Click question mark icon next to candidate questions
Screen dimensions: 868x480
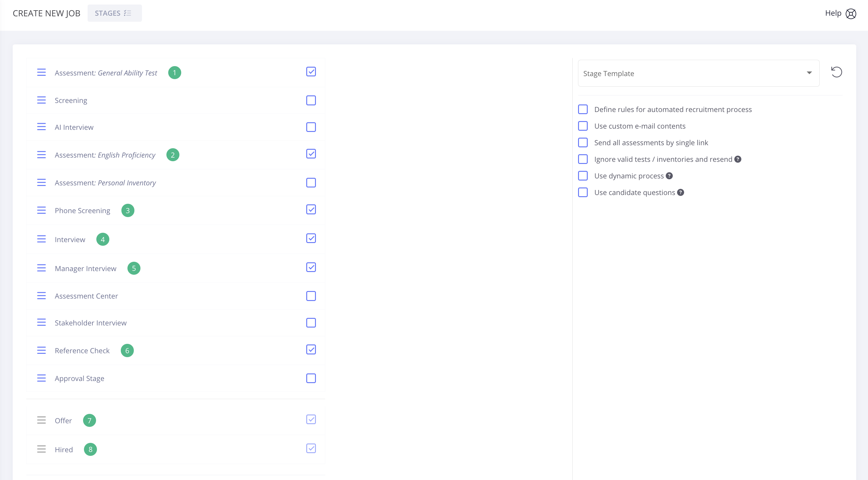681,192
